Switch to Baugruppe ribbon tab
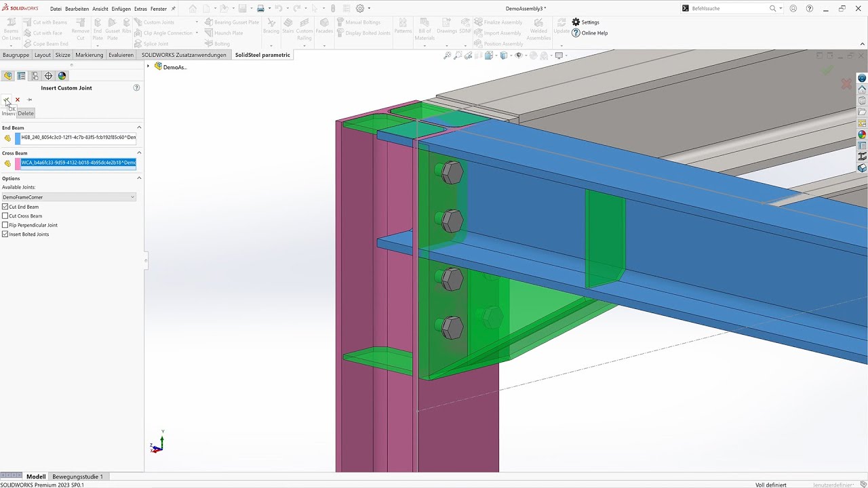This screenshot has height=488, width=868. point(16,55)
